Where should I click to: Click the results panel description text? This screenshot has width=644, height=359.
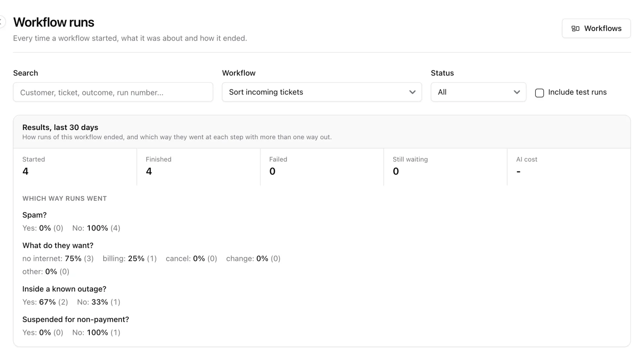click(177, 137)
